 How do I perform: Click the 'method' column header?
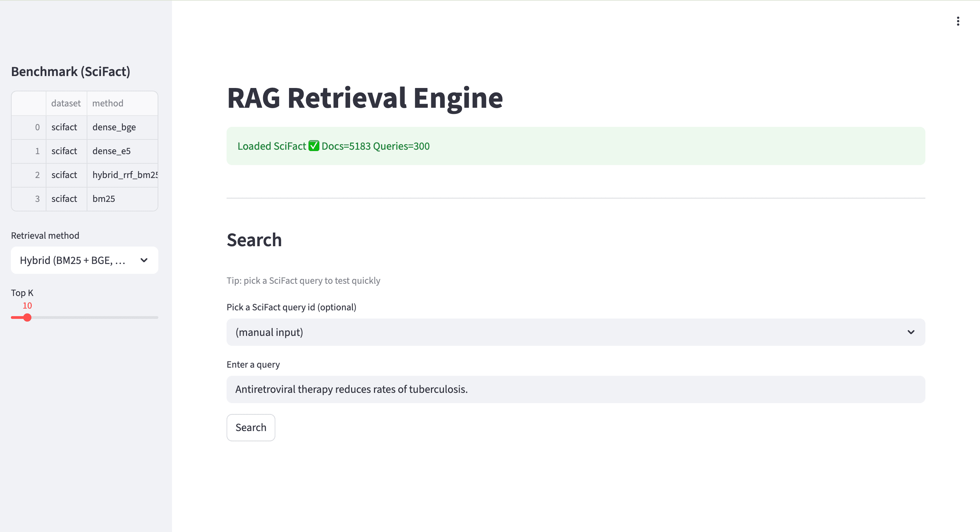[108, 103]
